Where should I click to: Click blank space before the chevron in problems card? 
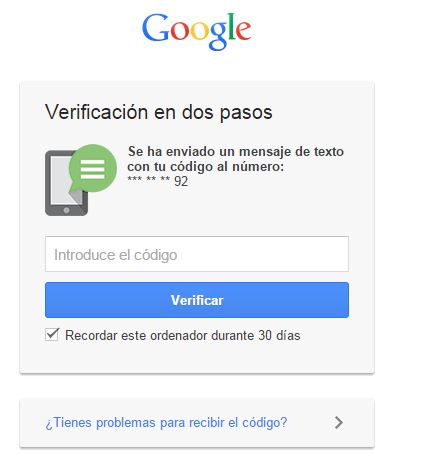pos(310,423)
